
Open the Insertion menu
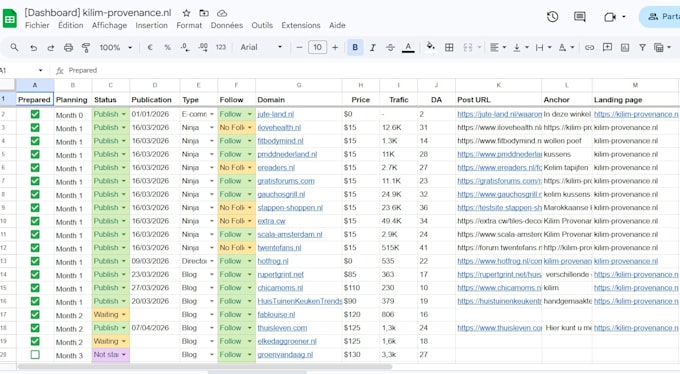click(x=151, y=26)
